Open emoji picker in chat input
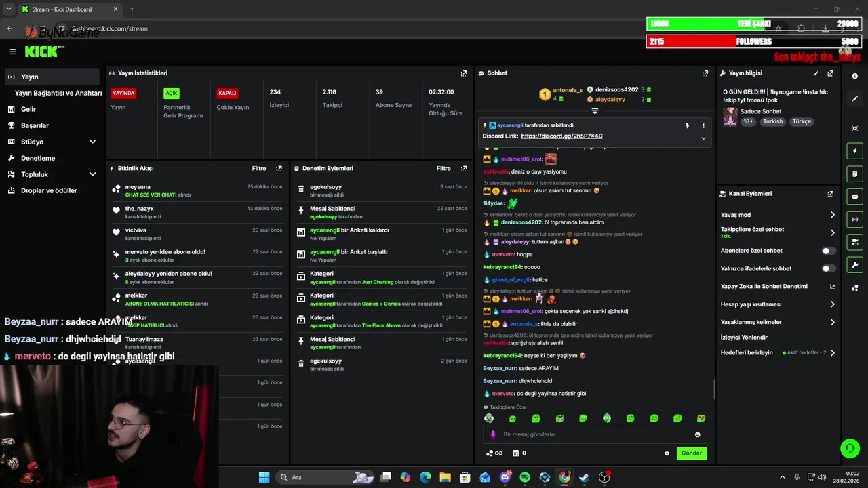 pos(698,434)
